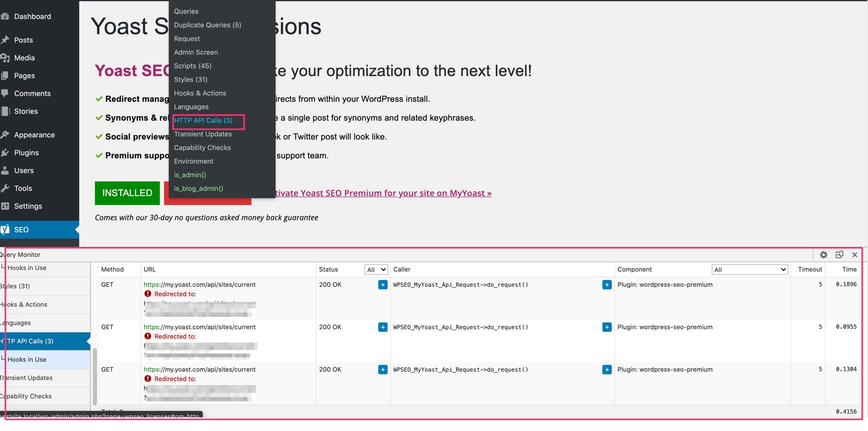Click the Settings icon in sidebar

pyautogui.click(x=5, y=206)
